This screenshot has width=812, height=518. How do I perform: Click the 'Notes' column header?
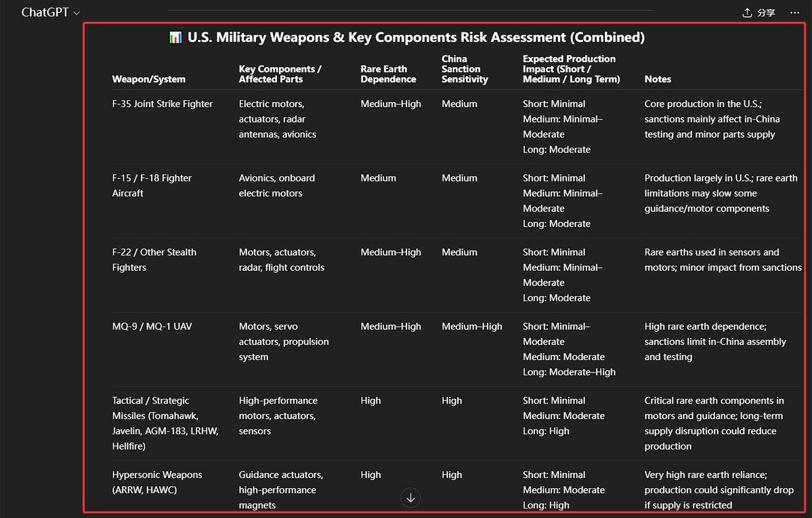click(658, 79)
